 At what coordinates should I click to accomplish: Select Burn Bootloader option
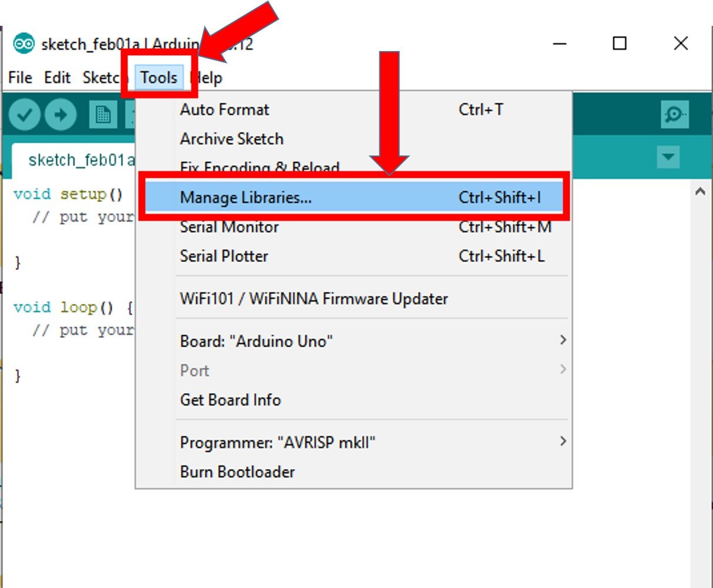237,472
